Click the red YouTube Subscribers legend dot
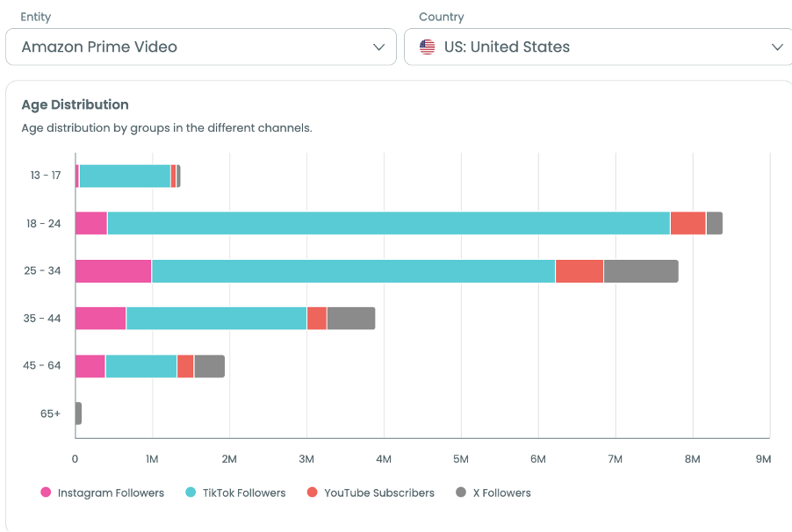Screen dimensions: 792x532 point(313,492)
